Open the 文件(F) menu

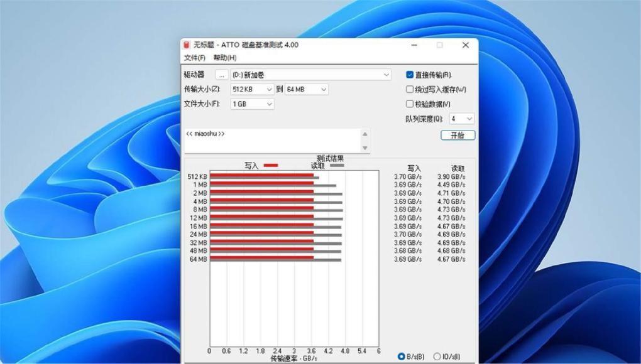pos(195,58)
